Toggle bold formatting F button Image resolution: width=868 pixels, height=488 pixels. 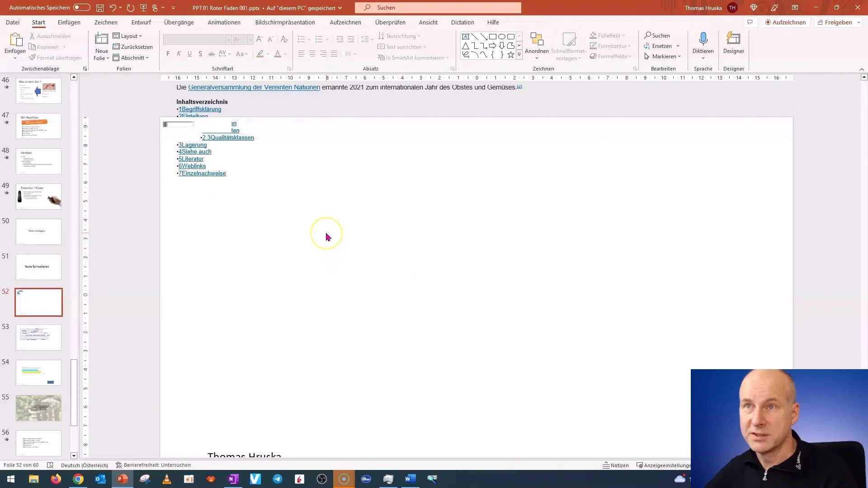[168, 54]
